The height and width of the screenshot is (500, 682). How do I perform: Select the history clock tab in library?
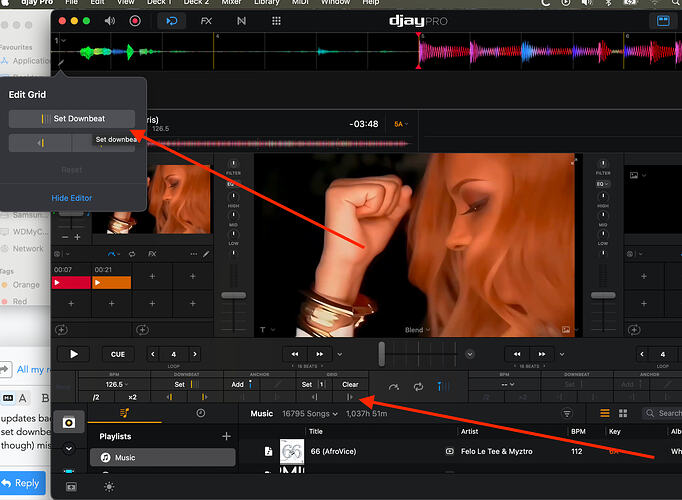click(x=201, y=413)
